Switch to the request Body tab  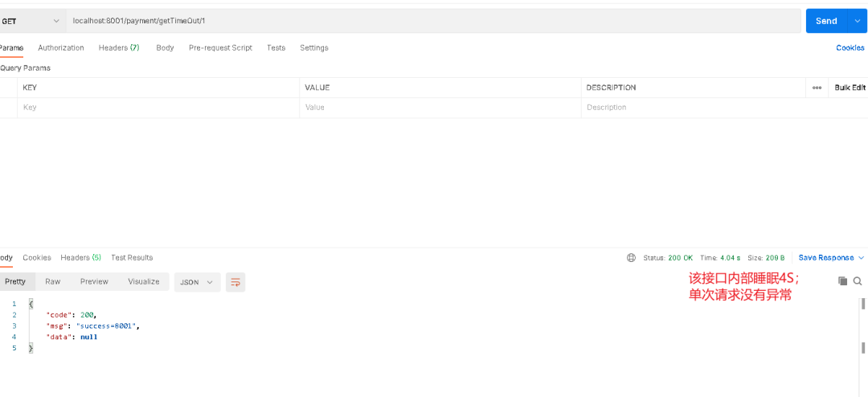coord(165,47)
